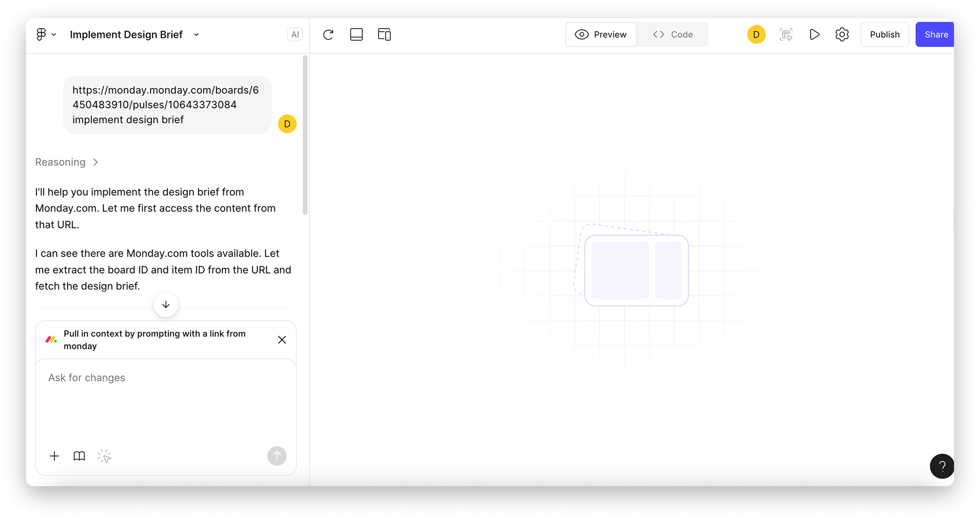The height and width of the screenshot is (520, 980).
Task: Open help via the question mark button
Action: [x=942, y=466]
